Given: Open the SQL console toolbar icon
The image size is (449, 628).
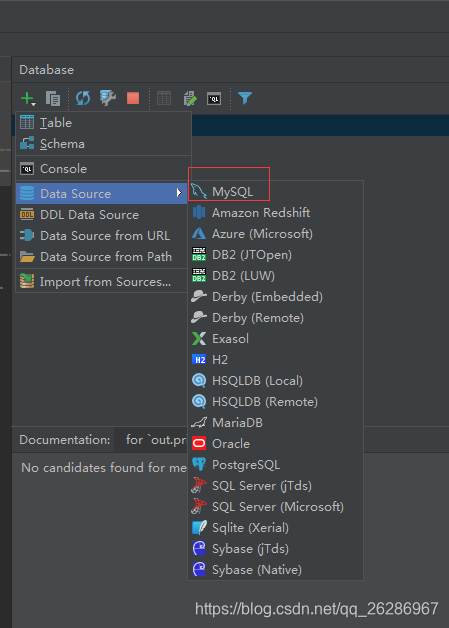Looking at the screenshot, I should [x=214, y=99].
